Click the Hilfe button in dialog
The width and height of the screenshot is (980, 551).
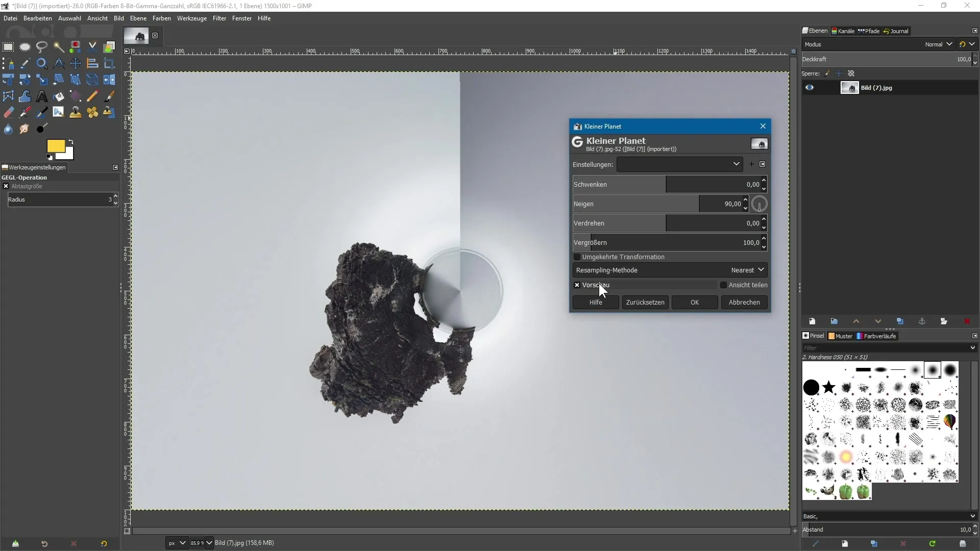click(x=596, y=303)
